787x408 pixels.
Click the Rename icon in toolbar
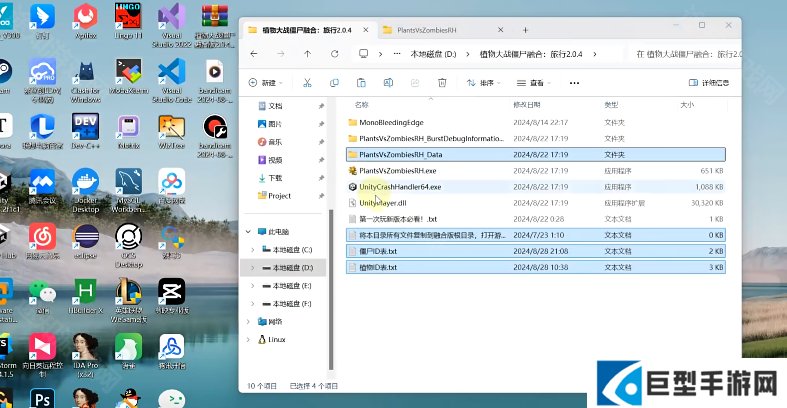tap(386, 83)
